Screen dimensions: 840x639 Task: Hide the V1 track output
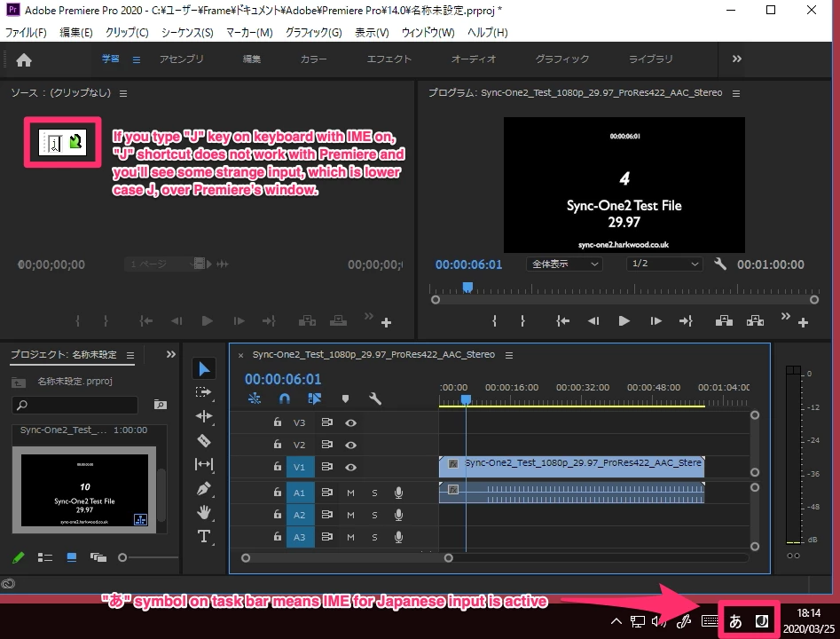click(x=351, y=468)
